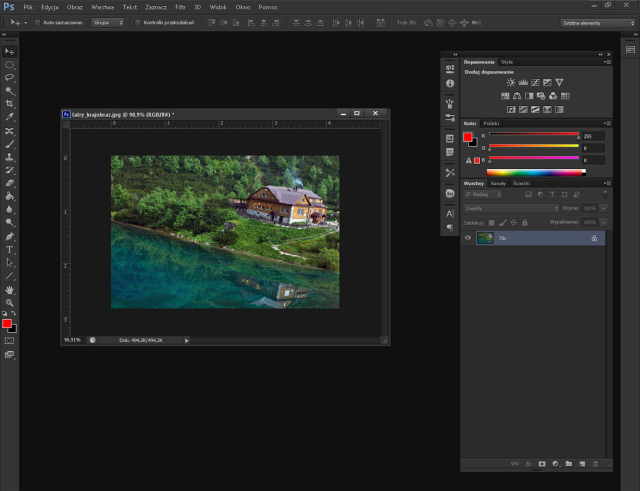Toggle lock all for layer
The width and height of the screenshot is (640, 491).
tap(525, 222)
